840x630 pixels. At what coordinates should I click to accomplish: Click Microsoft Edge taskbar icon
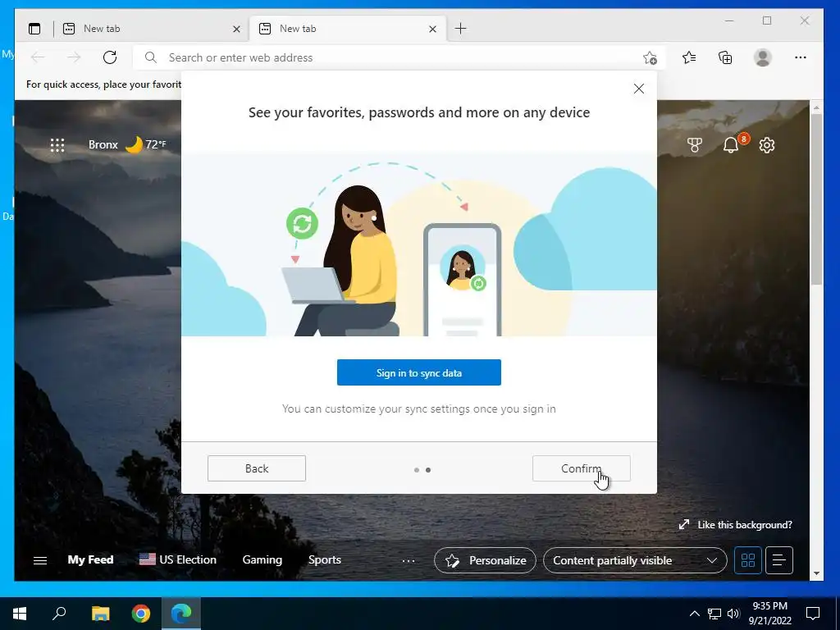coord(181,614)
